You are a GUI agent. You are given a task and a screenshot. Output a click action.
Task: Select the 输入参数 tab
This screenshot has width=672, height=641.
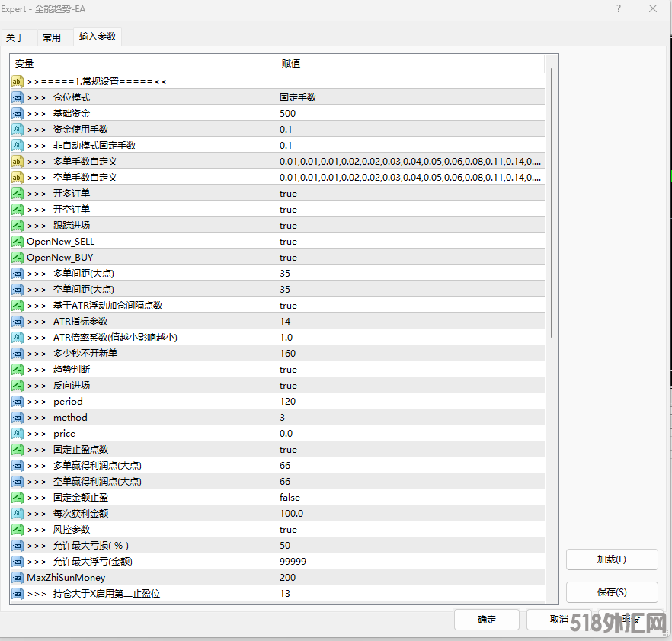pyautogui.click(x=98, y=37)
